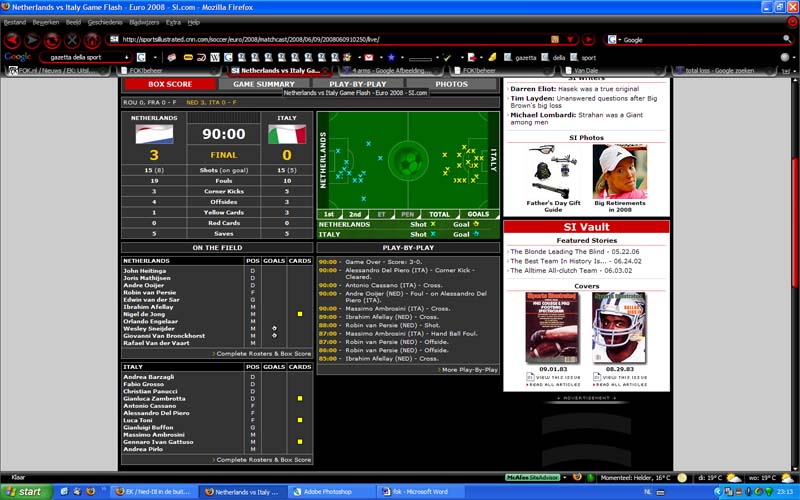Open the address bar history dropdown arrow
The width and height of the screenshot is (800, 500).
[x=570, y=39]
